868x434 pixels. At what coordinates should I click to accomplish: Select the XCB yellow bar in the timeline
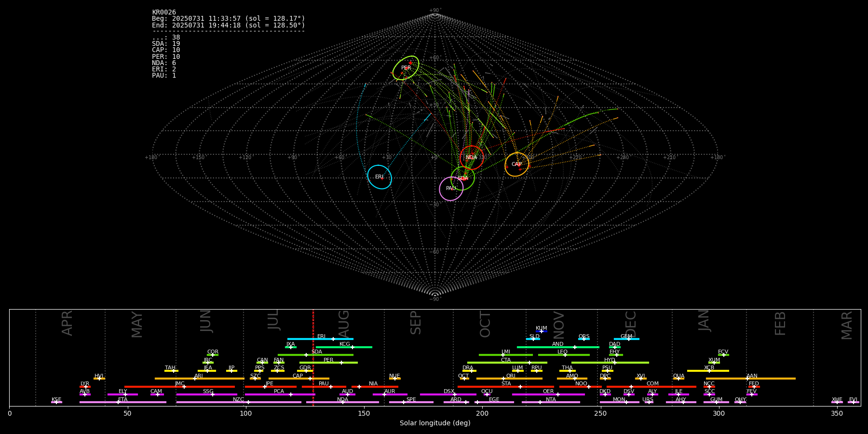tap(708, 371)
